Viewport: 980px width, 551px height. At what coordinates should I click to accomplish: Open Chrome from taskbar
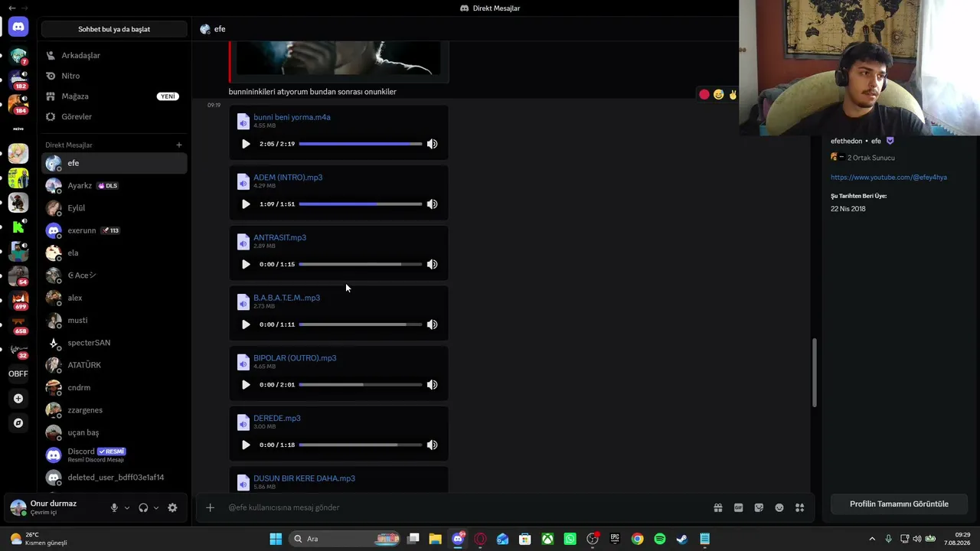[x=637, y=539]
